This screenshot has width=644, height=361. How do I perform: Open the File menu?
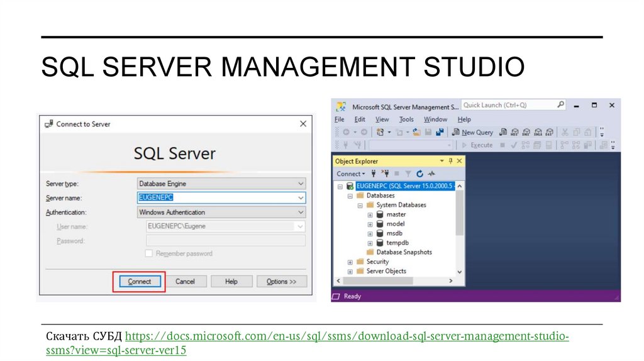(x=339, y=119)
